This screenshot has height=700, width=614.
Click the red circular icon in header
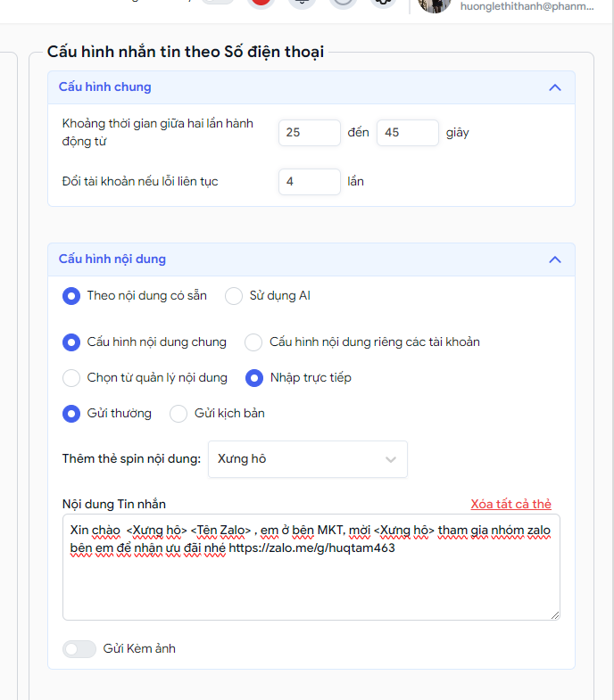click(261, 3)
